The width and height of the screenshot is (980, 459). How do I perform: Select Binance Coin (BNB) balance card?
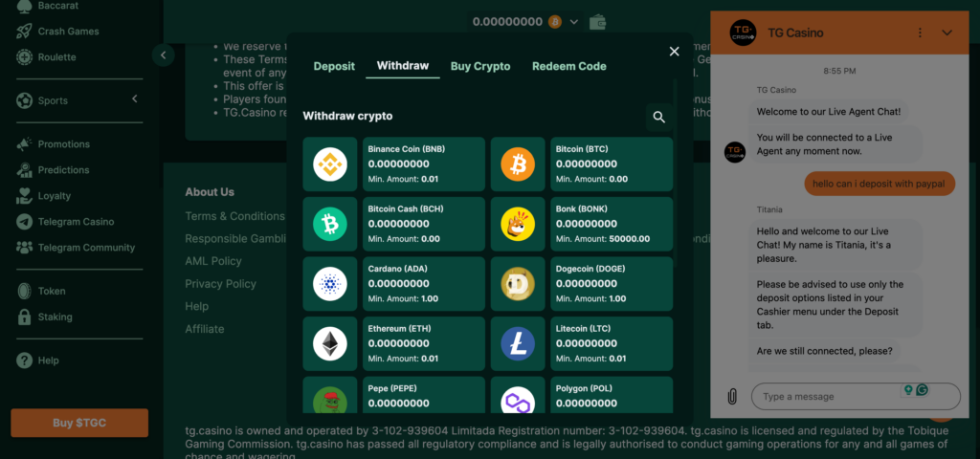tap(424, 164)
